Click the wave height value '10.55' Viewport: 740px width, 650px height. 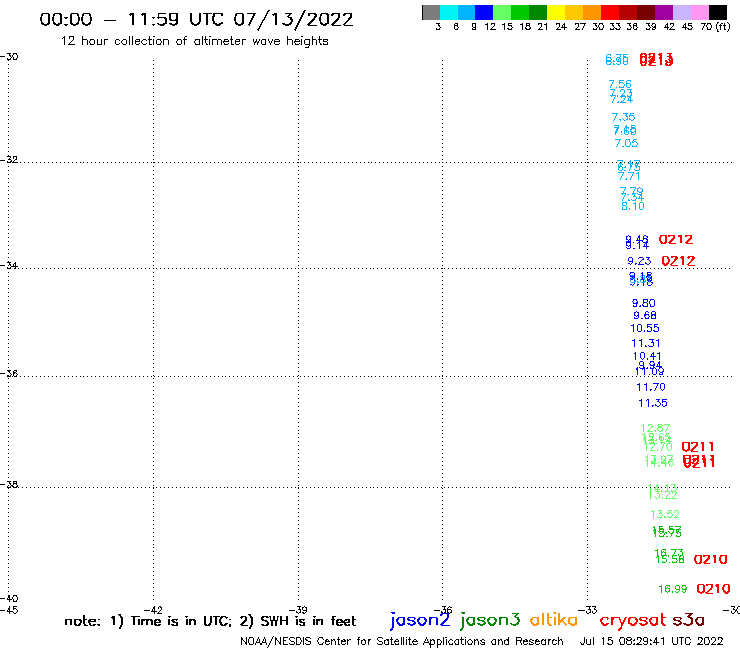(645, 328)
